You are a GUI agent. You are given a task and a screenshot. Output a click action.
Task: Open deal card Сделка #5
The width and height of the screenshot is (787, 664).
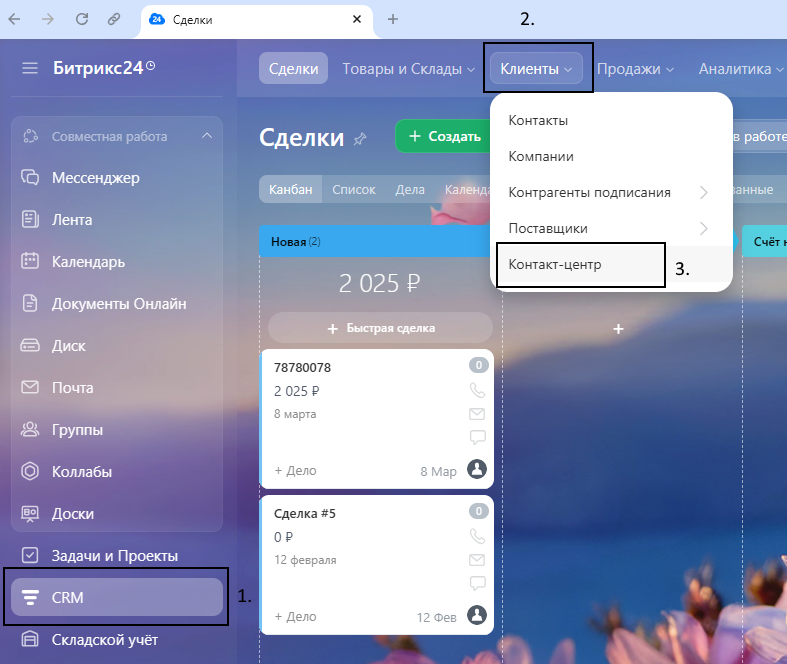coord(305,513)
